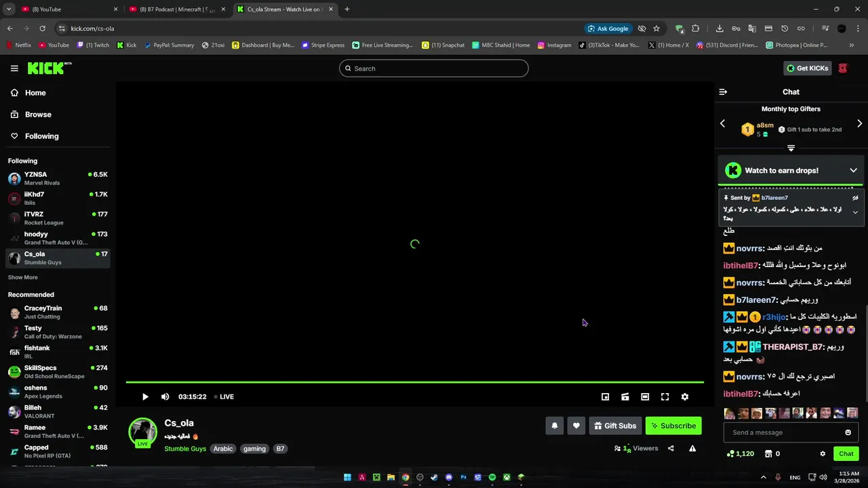The image size is (868, 488).
Task: Open hnodyy Grand Theft Auto channel
Action: [x=58, y=238]
